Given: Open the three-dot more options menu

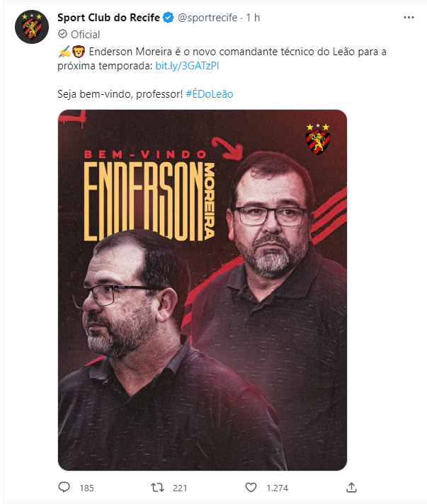Looking at the screenshot, I should coord(409,18).
